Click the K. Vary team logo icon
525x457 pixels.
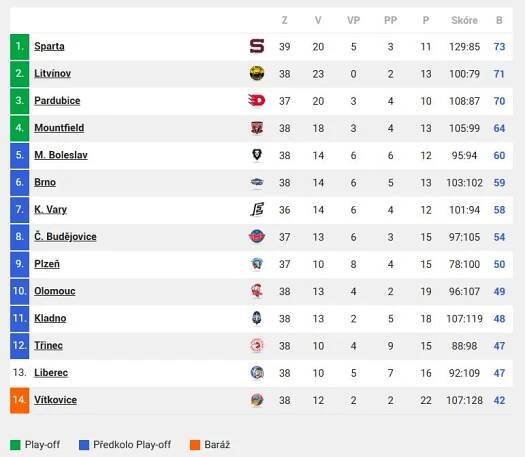(257, 209)
